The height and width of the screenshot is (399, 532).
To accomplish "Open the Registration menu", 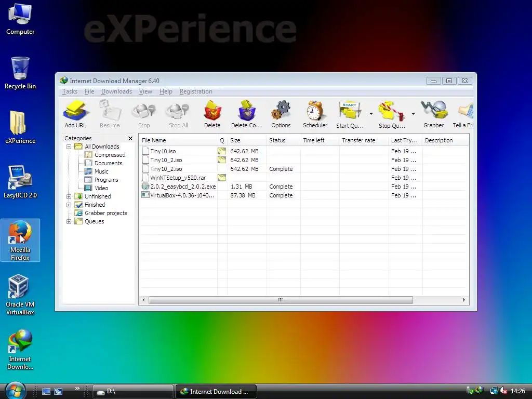I will coord(196,91).
